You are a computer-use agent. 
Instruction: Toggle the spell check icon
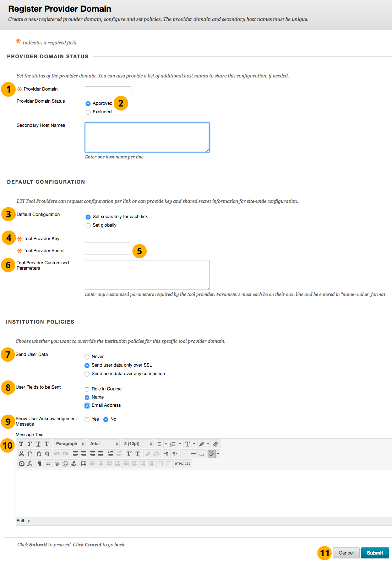[x=212, y=454]
